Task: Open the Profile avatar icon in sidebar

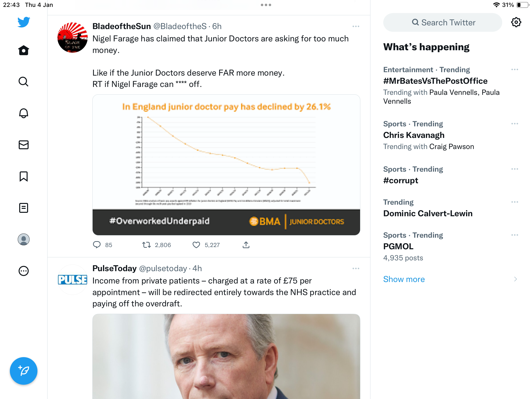Action: pyautogui.click(x=24, y=239)
